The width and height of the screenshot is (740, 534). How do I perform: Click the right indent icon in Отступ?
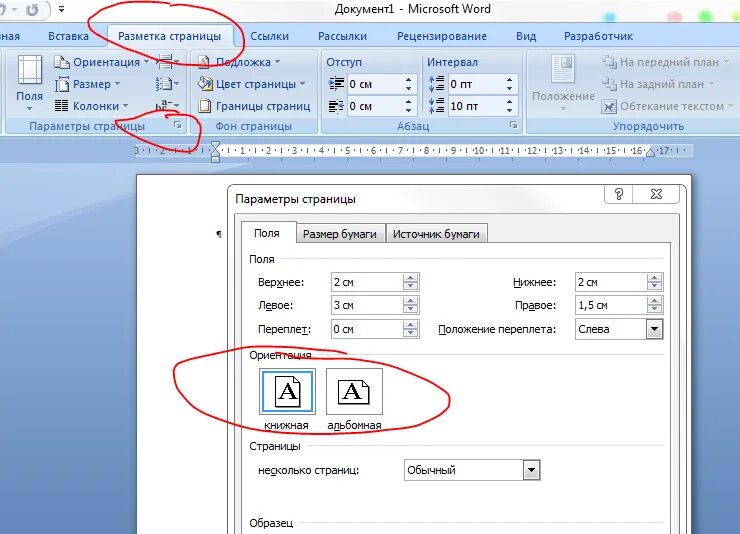336,106
